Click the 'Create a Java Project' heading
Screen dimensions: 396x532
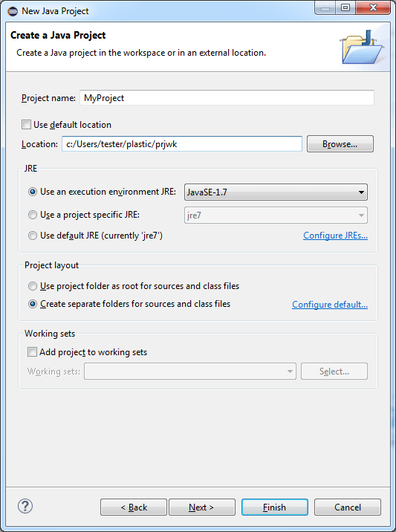58,35
